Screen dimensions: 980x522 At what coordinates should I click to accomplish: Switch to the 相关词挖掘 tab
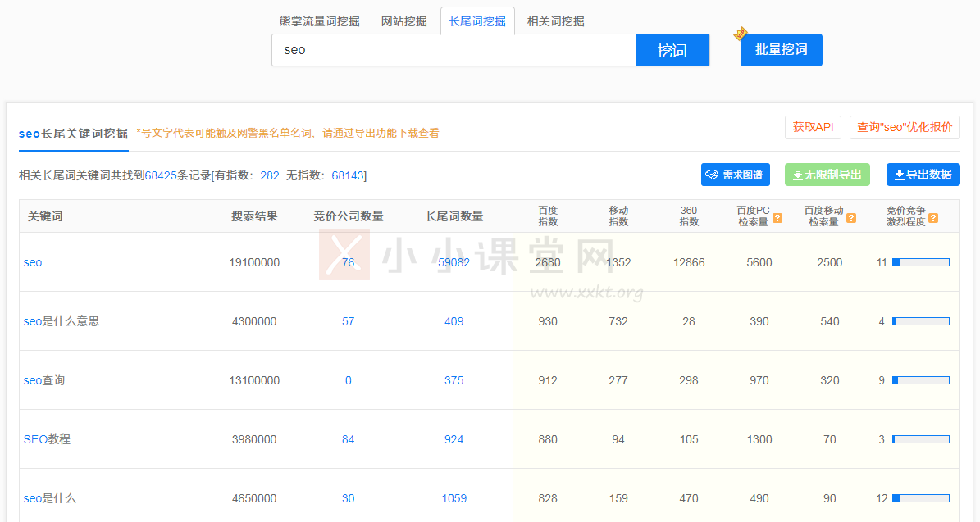pyautogui.click(x=556, y=21)
